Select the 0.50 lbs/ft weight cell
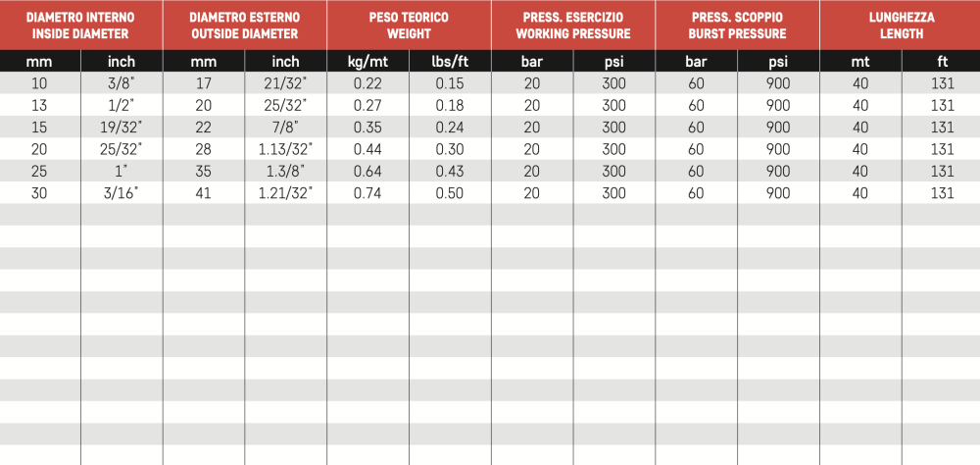The height and width of the screenshot is (465, 980). 450,193
